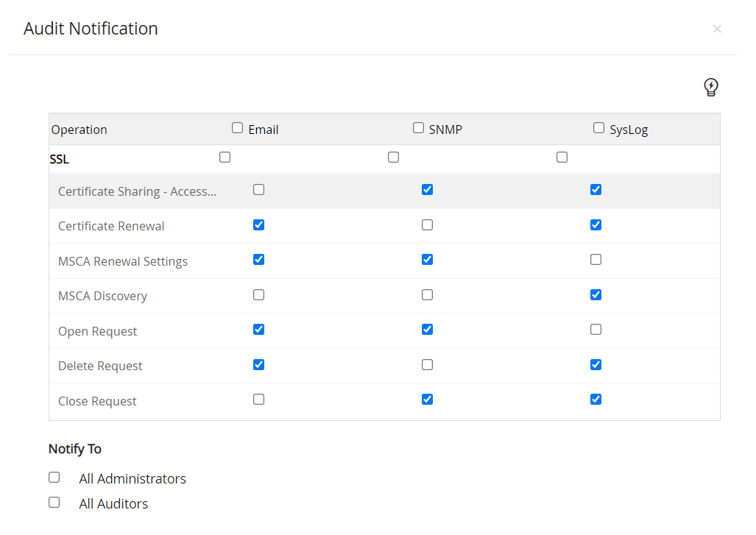Enable Email column header checkbox
Image resolution: width=756 pixels, height=535 pixels.
click(237, 128)
